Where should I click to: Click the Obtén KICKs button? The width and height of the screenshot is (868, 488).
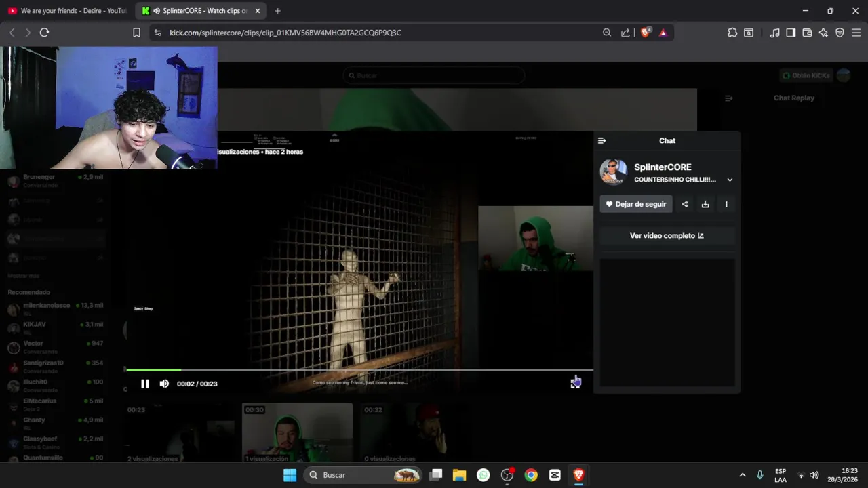pos(806,75)
